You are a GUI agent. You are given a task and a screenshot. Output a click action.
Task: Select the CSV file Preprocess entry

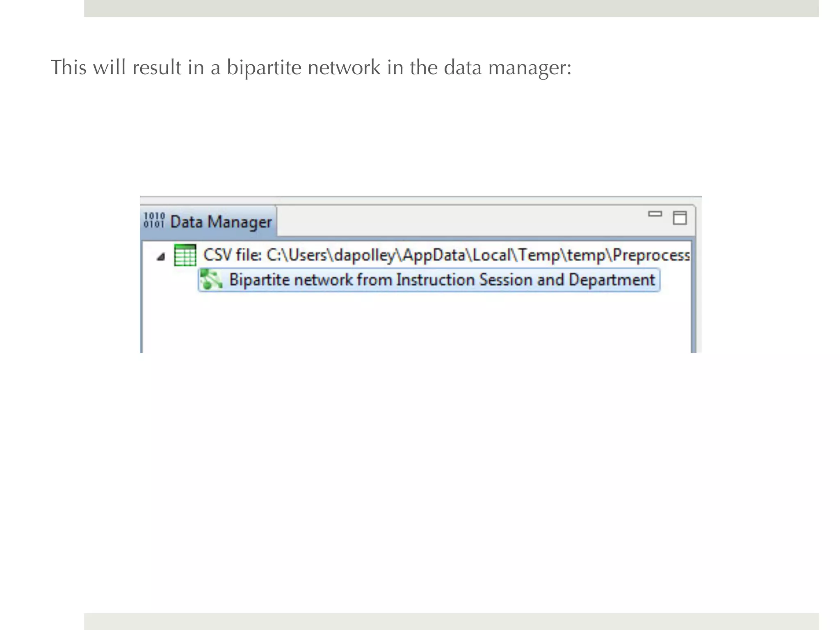click(x=447, y=255)
